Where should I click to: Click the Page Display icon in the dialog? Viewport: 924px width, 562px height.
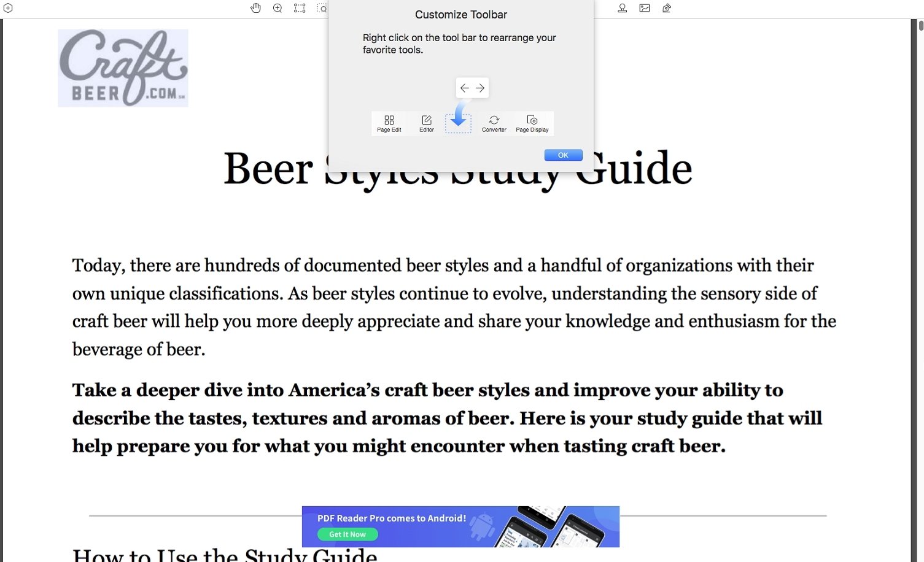pyautogui.click(x=532, y=123)
